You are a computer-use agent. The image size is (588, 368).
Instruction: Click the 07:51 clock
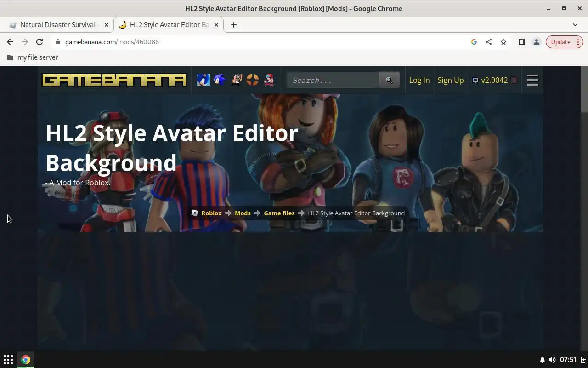click(568, 360)
